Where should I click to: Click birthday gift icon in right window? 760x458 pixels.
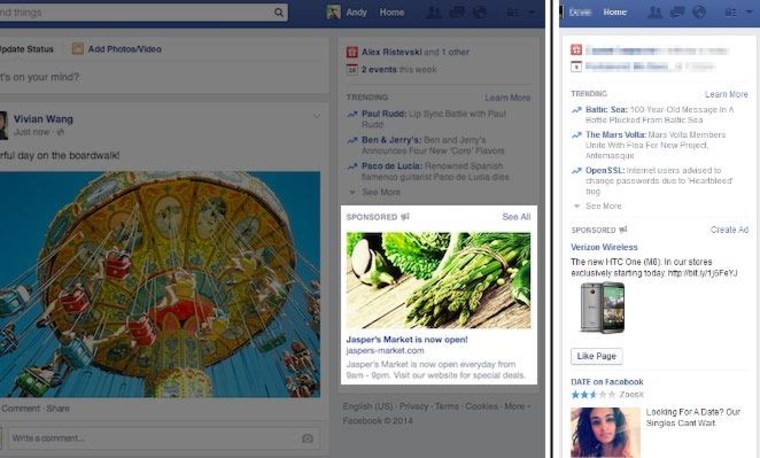coord(576,49)
